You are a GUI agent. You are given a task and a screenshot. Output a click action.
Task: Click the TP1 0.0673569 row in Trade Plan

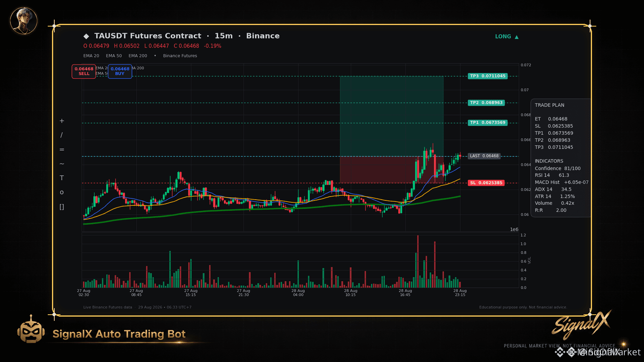pyautogui.click(x=554, y=133)
